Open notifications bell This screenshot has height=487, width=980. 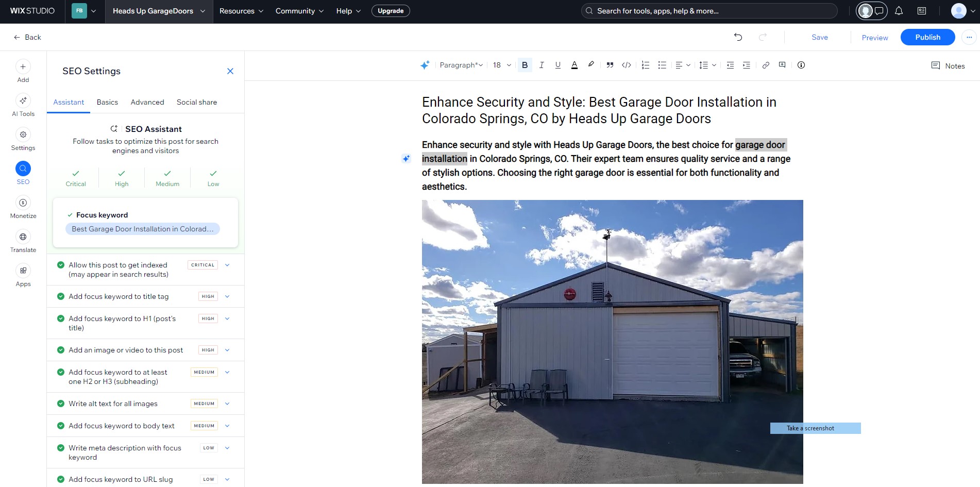pos(899,11)
